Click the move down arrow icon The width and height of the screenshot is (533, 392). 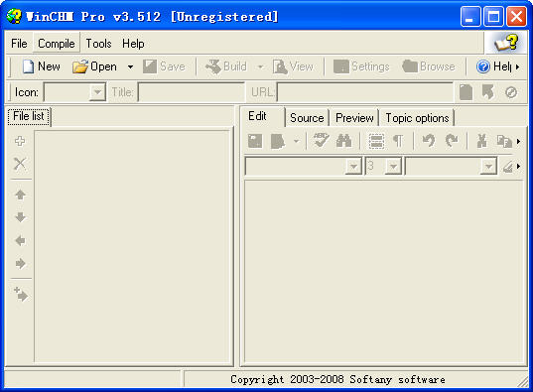pos(21,217)
